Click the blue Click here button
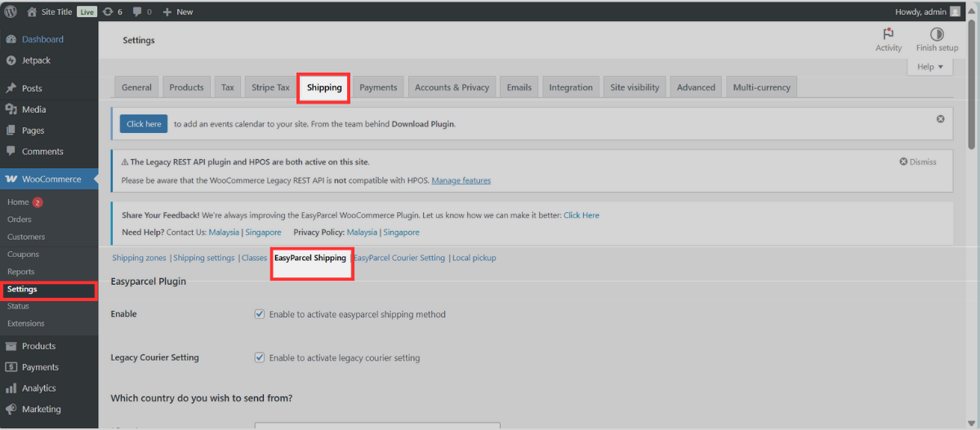Screen dimensions: 980x430 [144, 124]
